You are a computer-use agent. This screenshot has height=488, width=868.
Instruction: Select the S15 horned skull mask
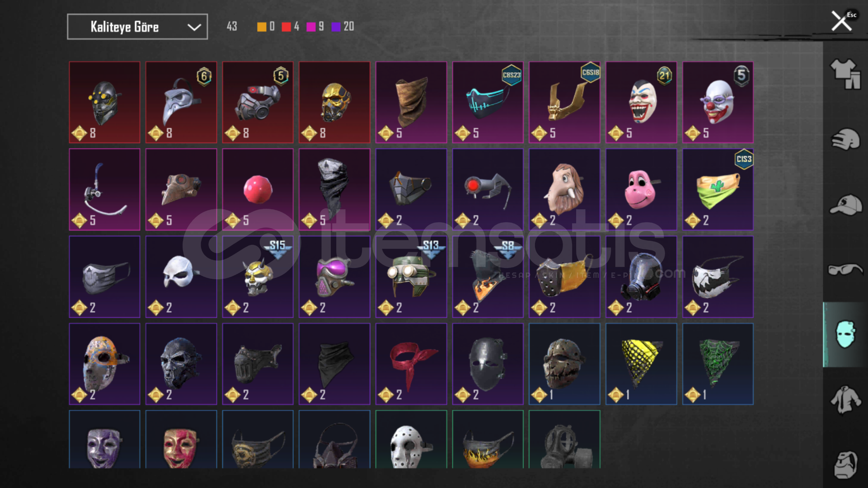click(258, 277)
